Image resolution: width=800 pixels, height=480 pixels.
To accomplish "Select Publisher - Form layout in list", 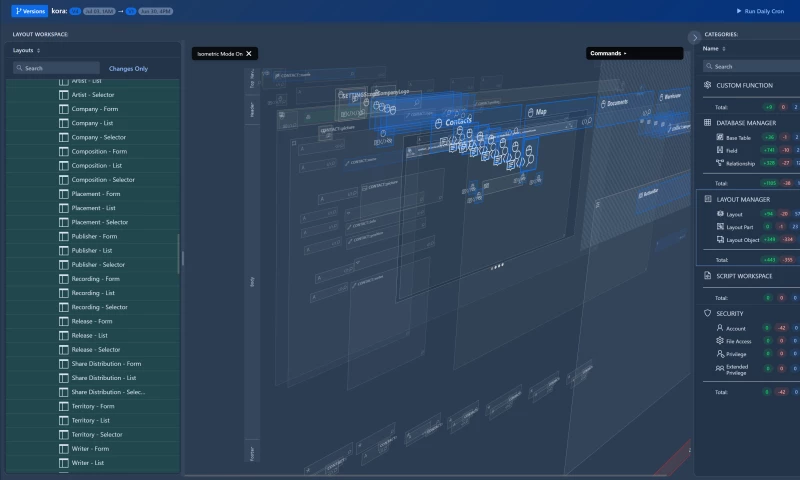I will (x=95, y=236).
